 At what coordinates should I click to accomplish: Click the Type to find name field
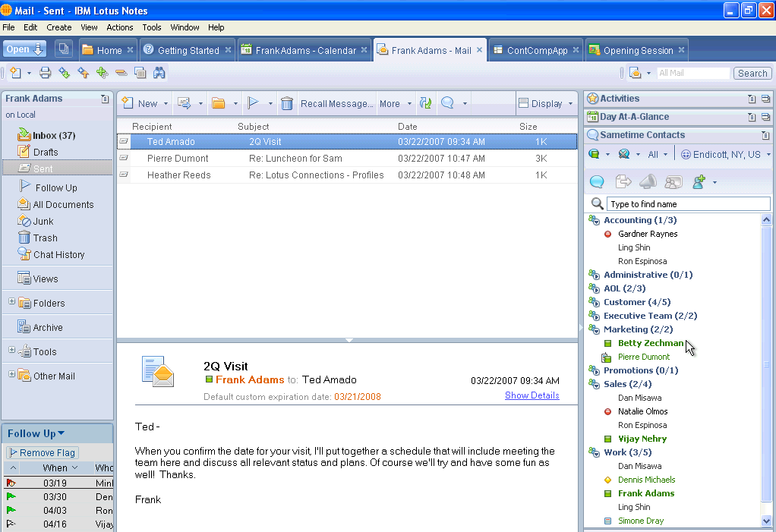[688, 203]
